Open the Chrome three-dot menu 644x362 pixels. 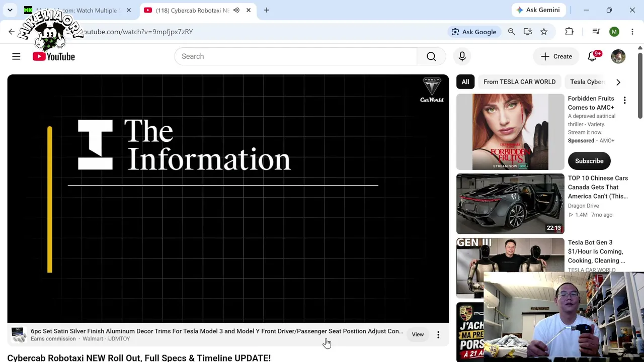pos(632,32)
